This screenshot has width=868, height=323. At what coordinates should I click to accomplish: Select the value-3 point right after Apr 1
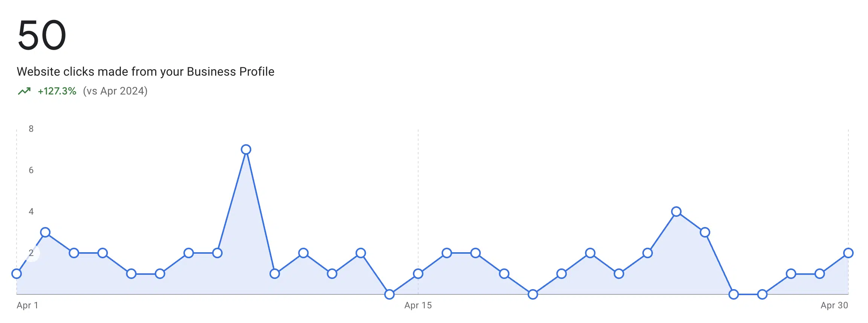(x=45, y=232)
